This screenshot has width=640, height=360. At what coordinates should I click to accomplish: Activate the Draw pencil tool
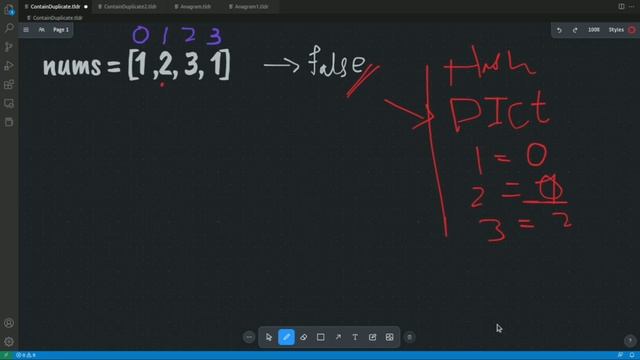[x=286, y=337]
